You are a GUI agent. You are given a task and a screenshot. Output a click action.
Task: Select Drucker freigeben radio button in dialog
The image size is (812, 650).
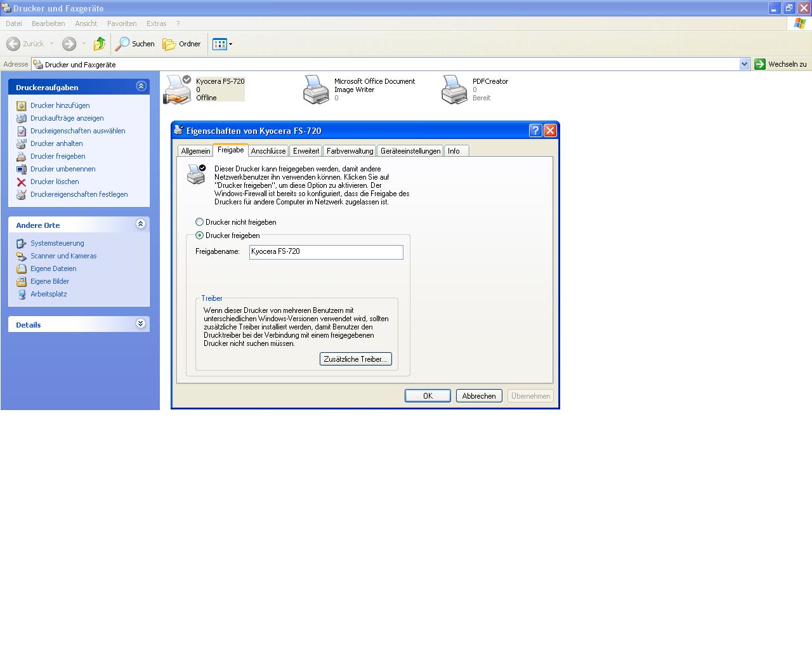(200, 235)
